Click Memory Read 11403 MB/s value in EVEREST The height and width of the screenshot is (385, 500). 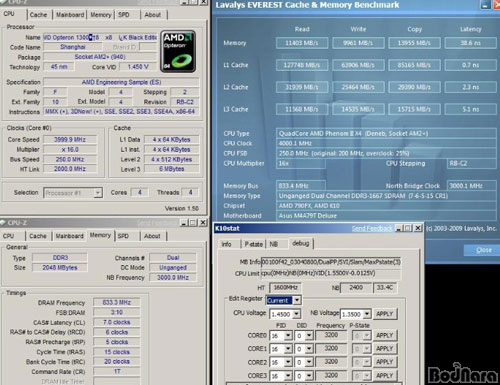click(x=302, y=43)
